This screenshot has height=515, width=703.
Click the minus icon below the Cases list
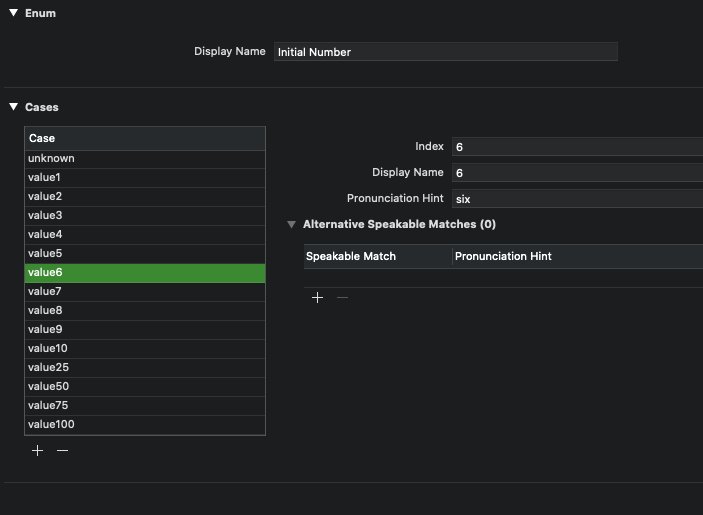(62, 451)
